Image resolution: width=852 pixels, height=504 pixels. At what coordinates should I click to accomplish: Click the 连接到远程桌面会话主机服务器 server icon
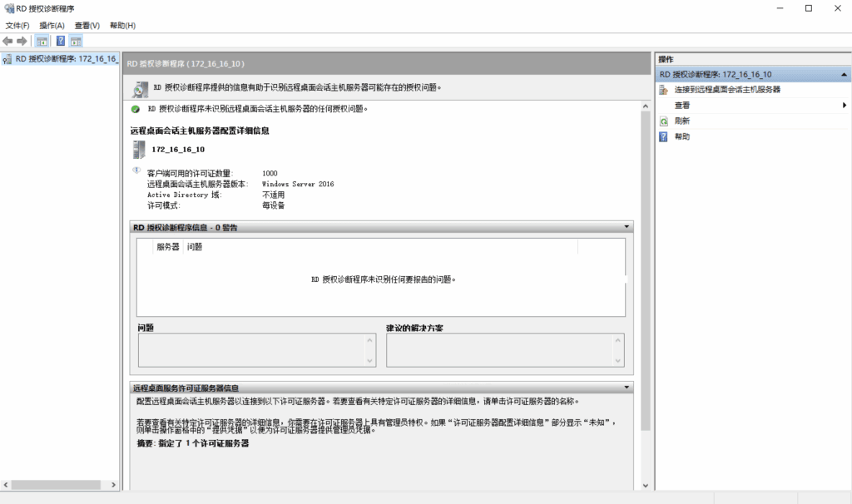pyautogui.click(x=663, y=90)
